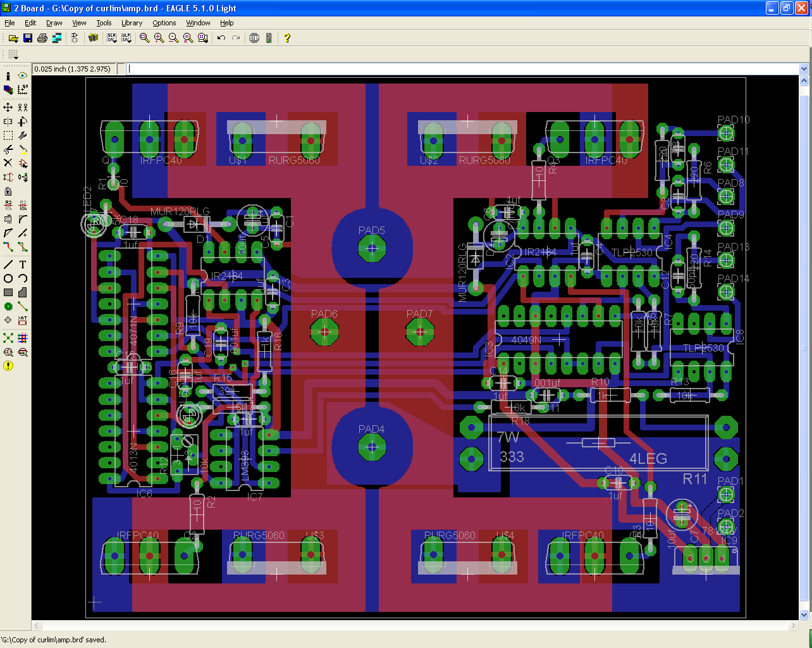Select the Text T tool

coord(23,265)
